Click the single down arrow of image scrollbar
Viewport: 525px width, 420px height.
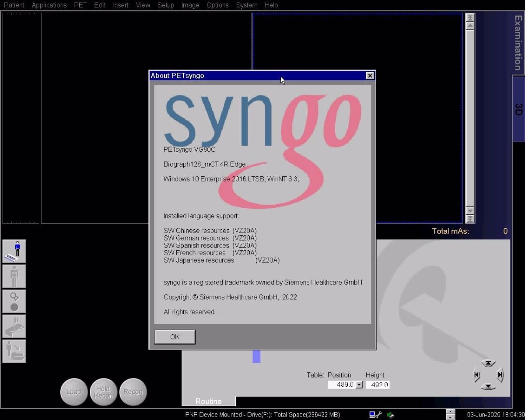click(x=470, y=210)
